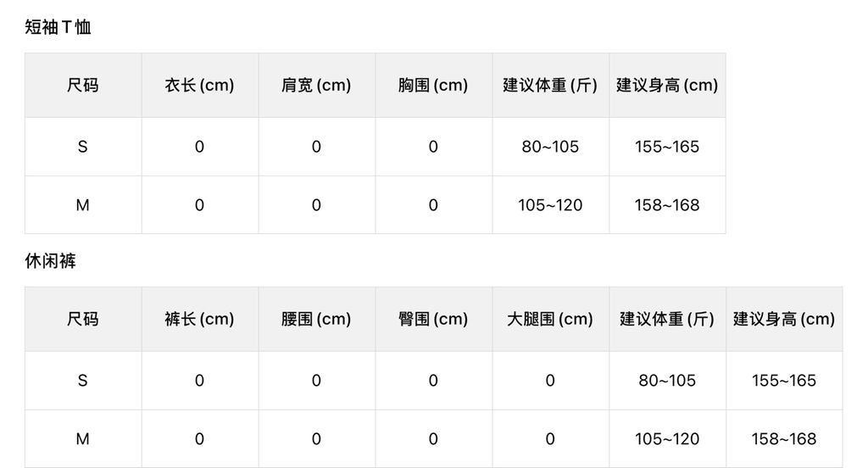Click the T-shirt 建议体重 (斤) header
Screen dimensions: 868x468
coord(550,86)
